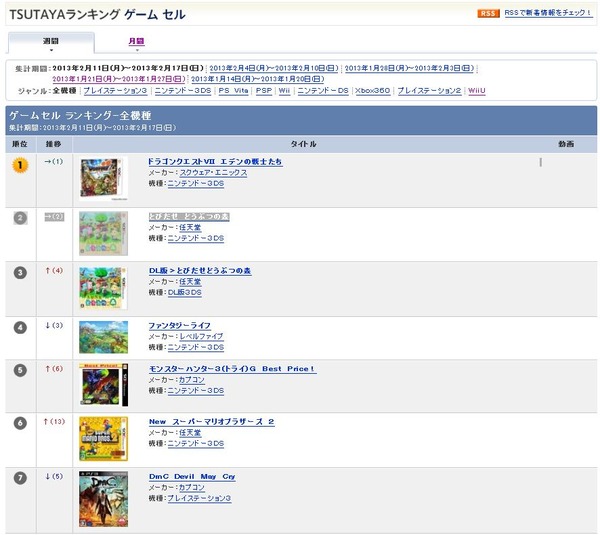Click the 推移 column header

click(x=54, y=144)
